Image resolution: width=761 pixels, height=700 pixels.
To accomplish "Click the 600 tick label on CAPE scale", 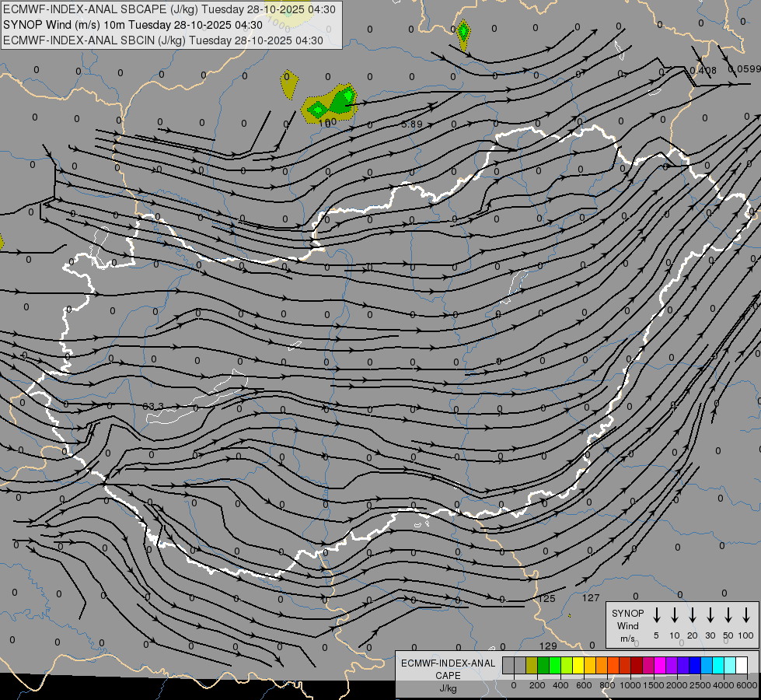I will 584,685.
